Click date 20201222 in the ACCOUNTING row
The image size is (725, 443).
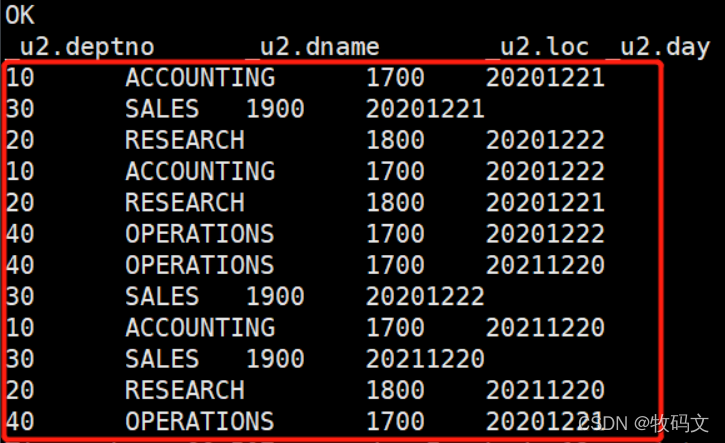[x=545, y=172]
